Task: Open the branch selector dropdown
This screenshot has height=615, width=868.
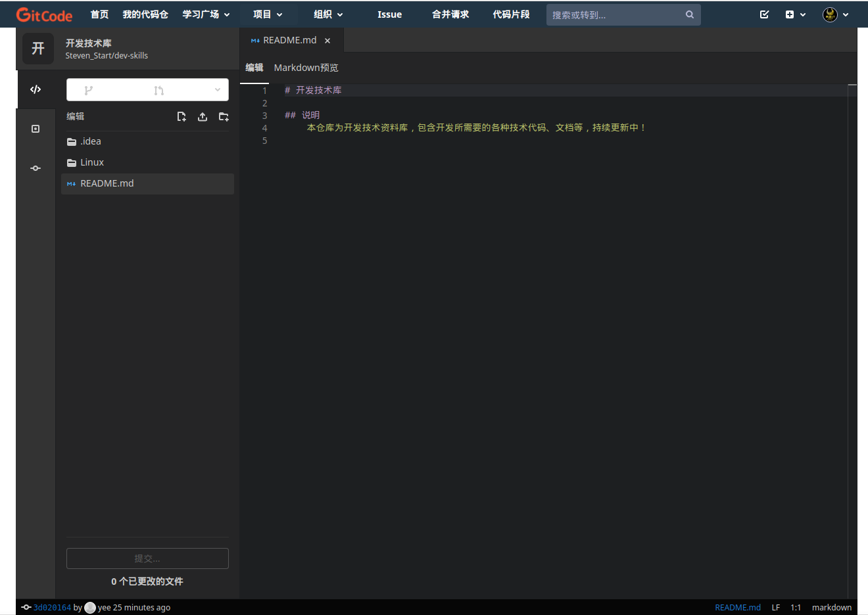Action: point(147,90)
